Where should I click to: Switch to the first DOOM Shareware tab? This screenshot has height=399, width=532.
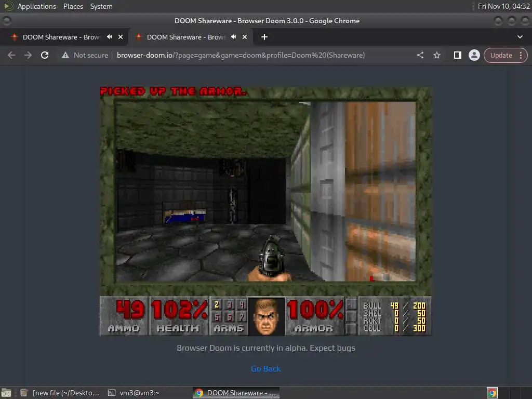(x=61, y=37)
